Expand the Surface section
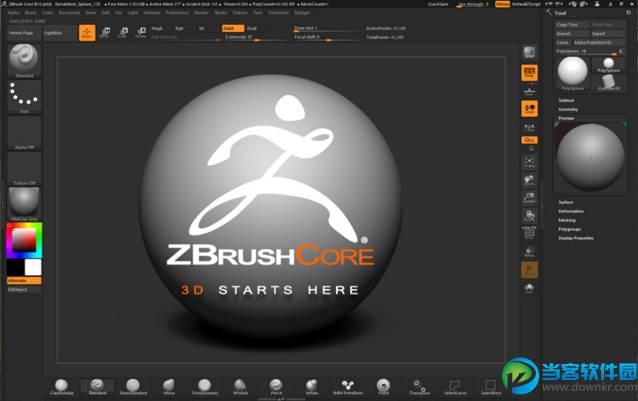638x401 pixels. pyautogui.click(x=566, y=202)
